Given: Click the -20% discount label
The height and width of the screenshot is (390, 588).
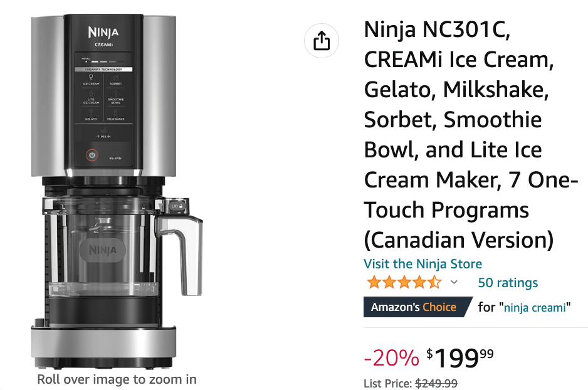Looking at the screenshot, I should [392, 357].
